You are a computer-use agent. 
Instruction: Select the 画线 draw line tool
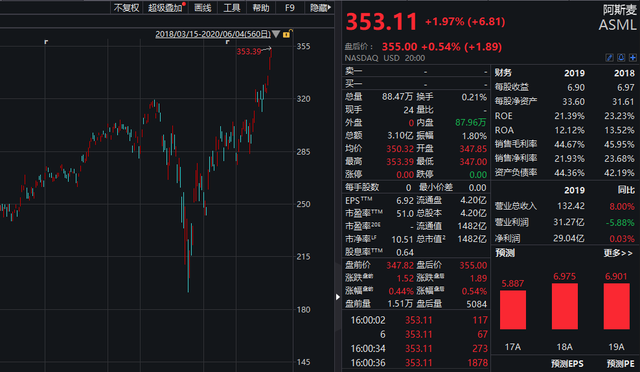tap(203, 8)
